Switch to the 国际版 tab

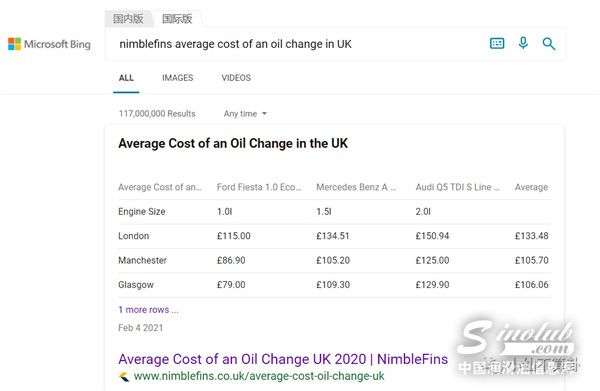[177, 19]
